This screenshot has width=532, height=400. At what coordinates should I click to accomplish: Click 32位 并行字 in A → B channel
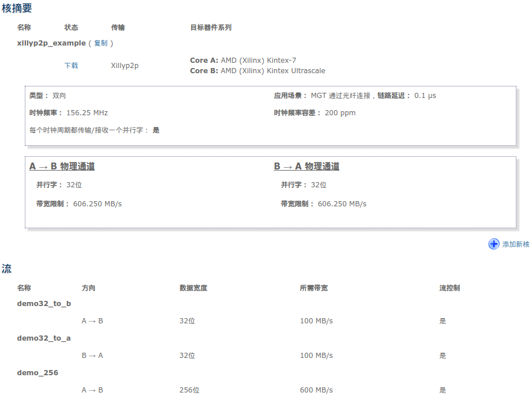[x=74, y=185]
